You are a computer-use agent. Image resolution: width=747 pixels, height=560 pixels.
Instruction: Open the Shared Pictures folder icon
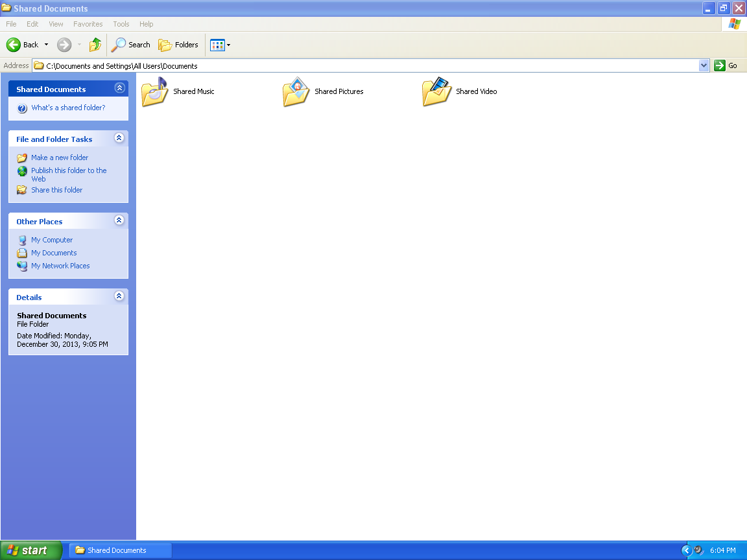(296, 92)
